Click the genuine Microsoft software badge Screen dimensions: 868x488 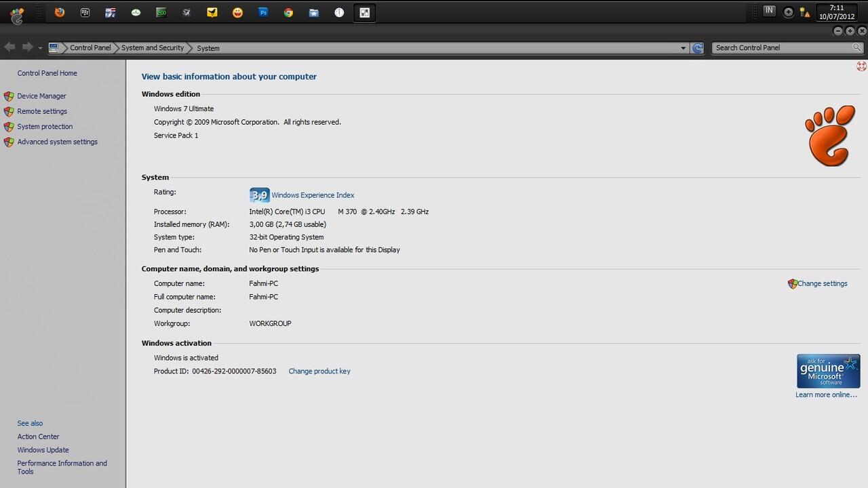point(828,371)
